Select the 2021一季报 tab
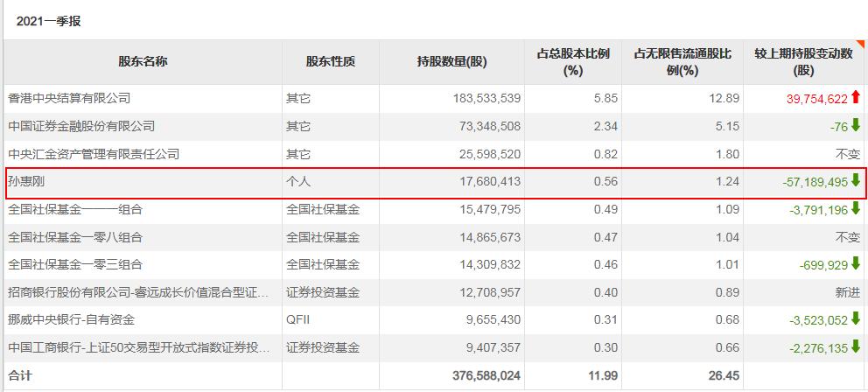Viewport: 868px width, 392px height. [48, 21]
